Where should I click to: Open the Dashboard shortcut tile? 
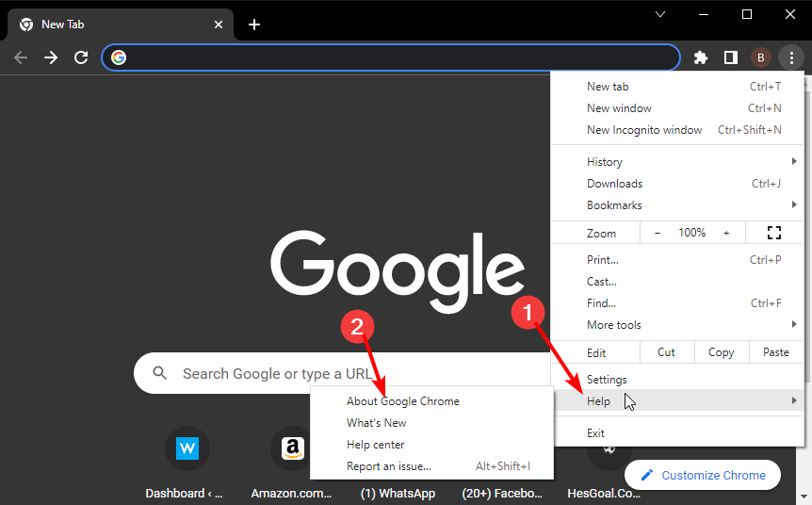(187, 448)
